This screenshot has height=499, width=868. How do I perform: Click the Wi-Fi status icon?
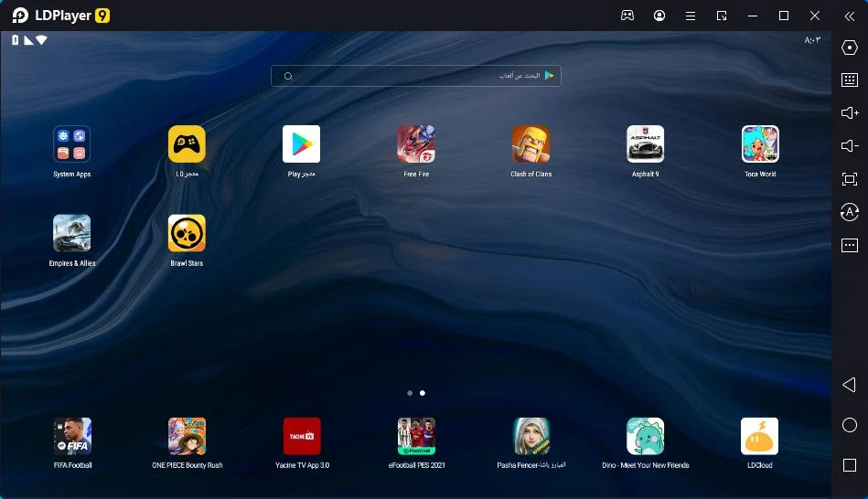[41, 40]
